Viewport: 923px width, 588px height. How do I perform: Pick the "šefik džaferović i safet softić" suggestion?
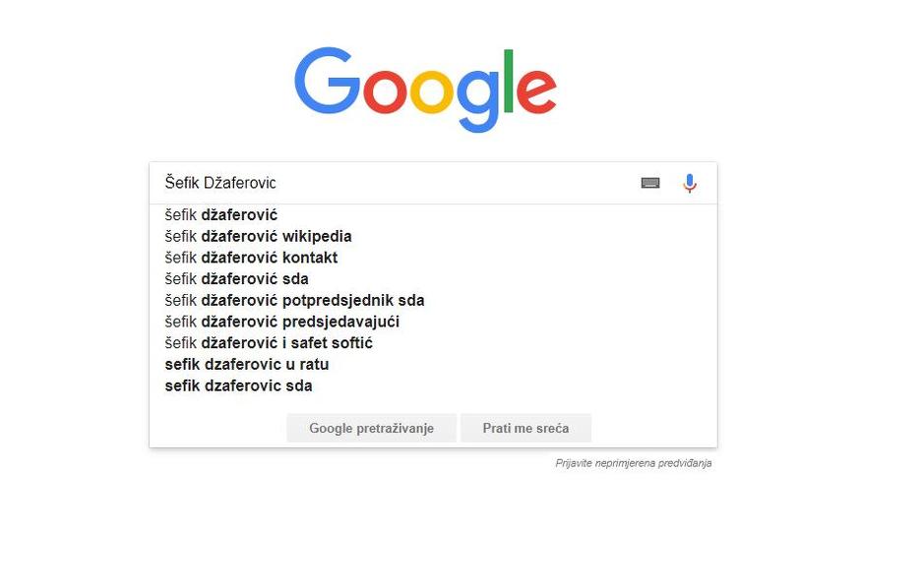[269, 343]
